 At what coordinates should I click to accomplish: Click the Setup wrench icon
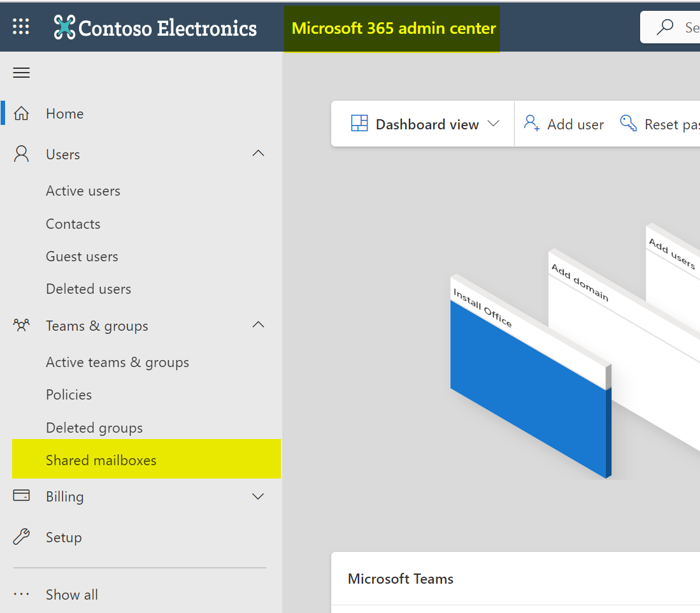21,537
